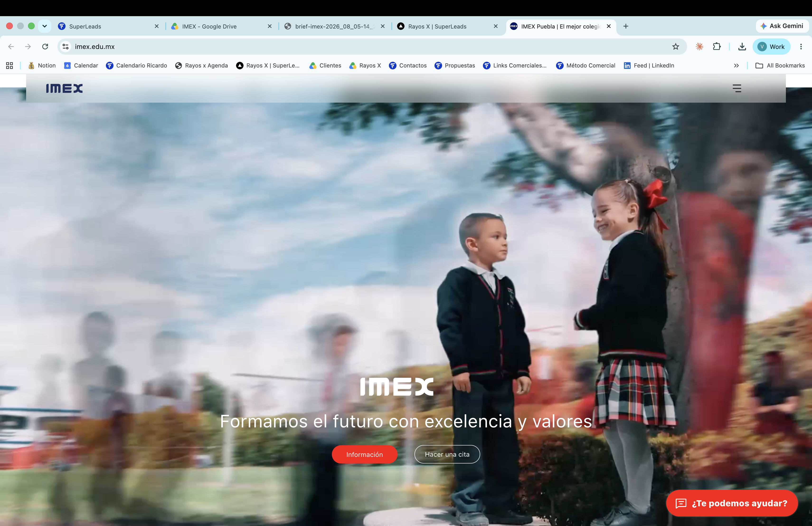Open the All Bookmarks folder
Screen dimensions: 812x526
780,66
